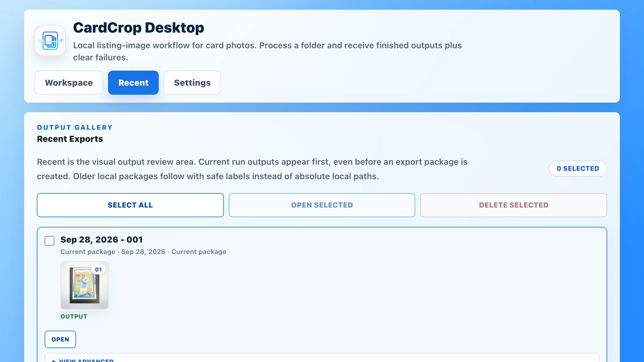Click the DELETE SELECTED button
The width and height of the screenshot is (644, 362).
click(514, 205)
